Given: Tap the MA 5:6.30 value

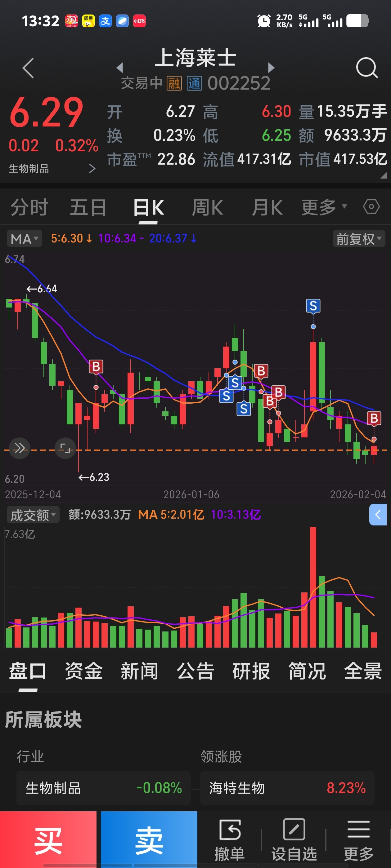Looking at the screenshot, I should (71, 239).
